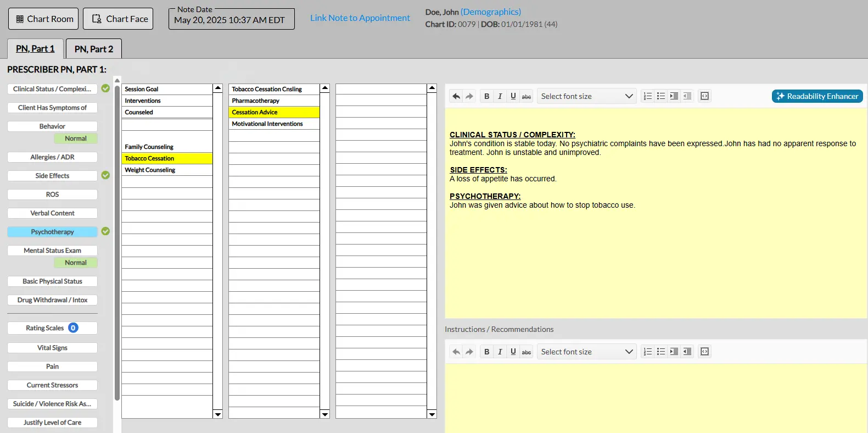The width and height of the screenshot is (868, 433).
Task: Open the Side Effects section
Action: (x=52, y=176)
